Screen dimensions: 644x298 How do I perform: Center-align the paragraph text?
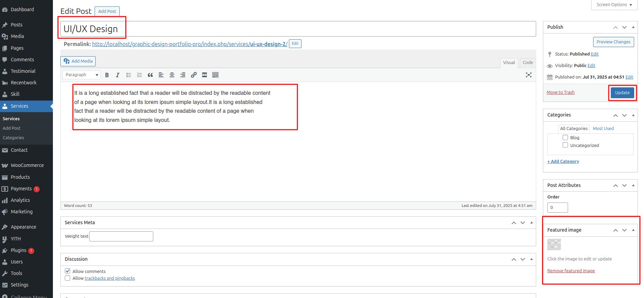(x=172, y=75)
